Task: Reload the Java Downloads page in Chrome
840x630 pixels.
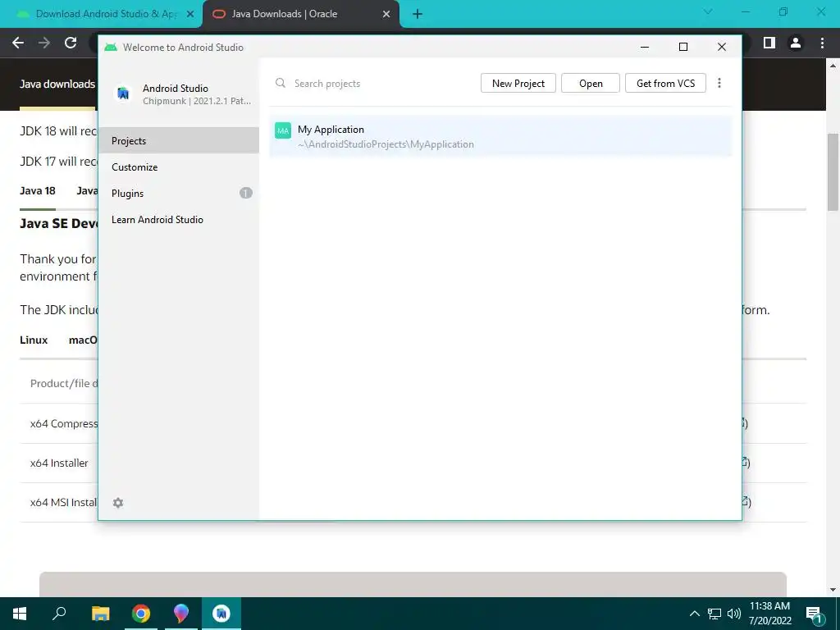Action: [x=71, y=43]
